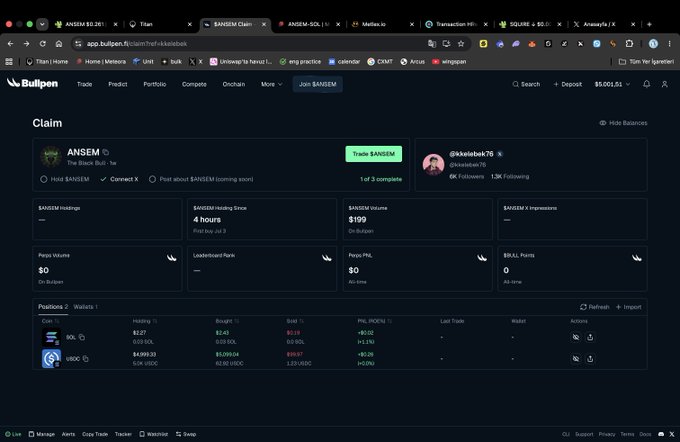The width and height of the screenshot is (680, 442).
Task: Open the Tüm Yer İşaretleri bookmarks folder
Action: click(x=646, y=62)
